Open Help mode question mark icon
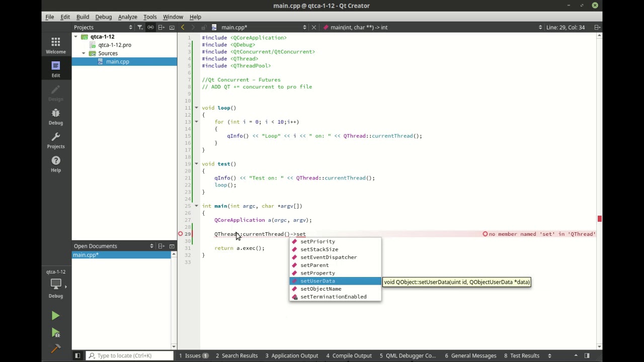The height and width of the screenshot is (362, 644). point(56,164)
